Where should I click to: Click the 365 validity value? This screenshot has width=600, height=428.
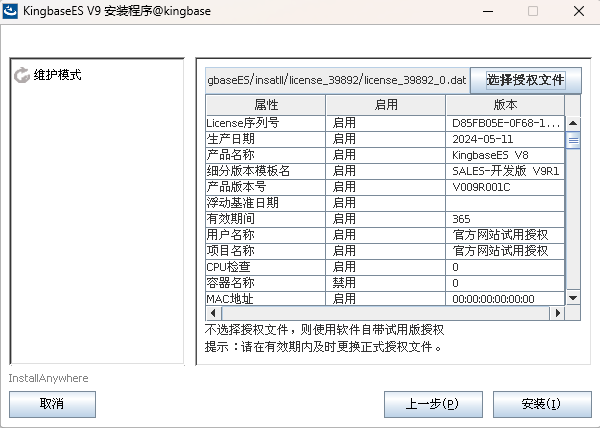[x=461, y=219]
